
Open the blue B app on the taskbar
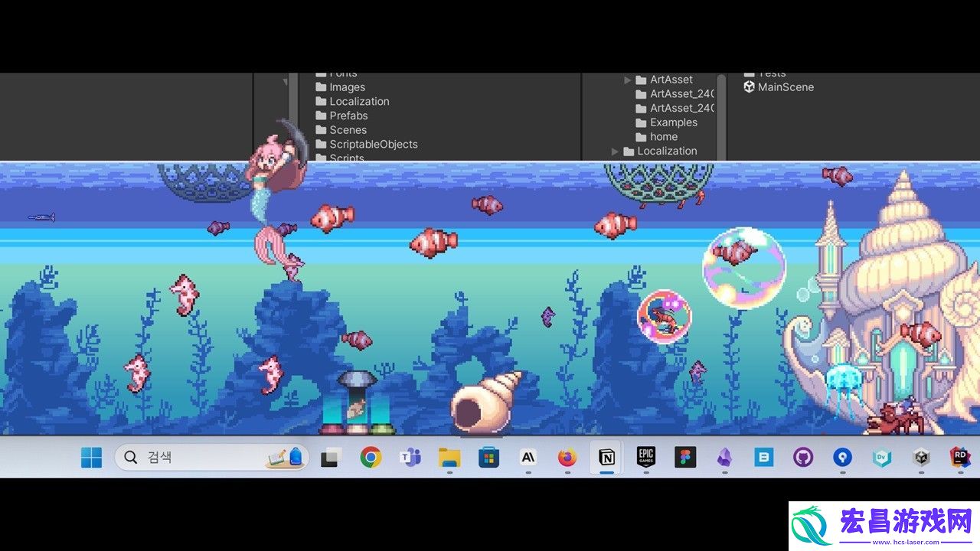click(x=763, y=458)
